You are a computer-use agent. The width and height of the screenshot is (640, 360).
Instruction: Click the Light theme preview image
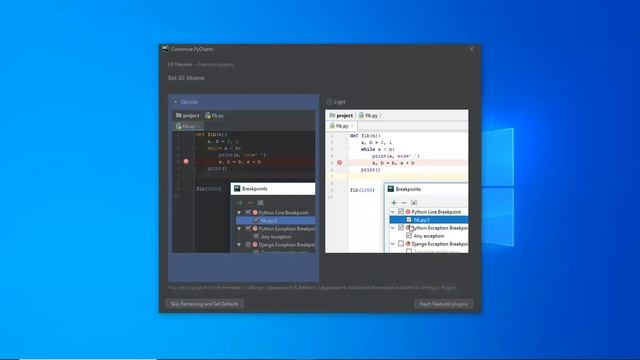tap(397, 181)
